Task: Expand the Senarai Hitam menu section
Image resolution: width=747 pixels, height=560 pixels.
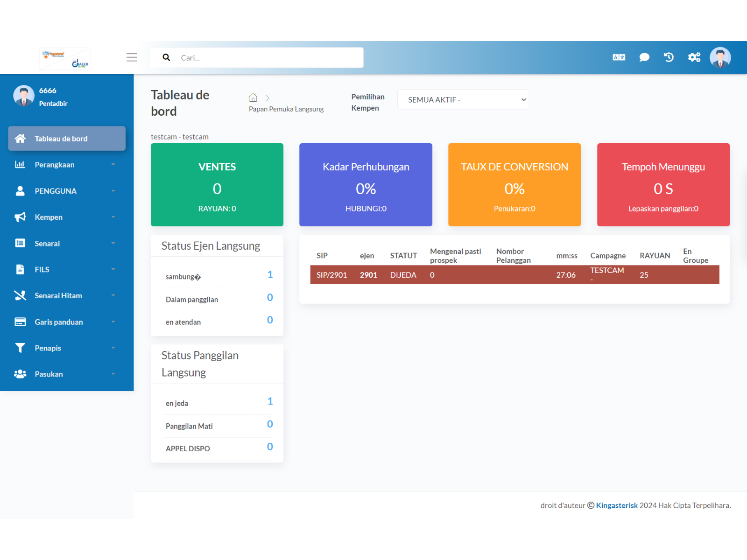Action: pyautogui.click(x=58, y=295)
